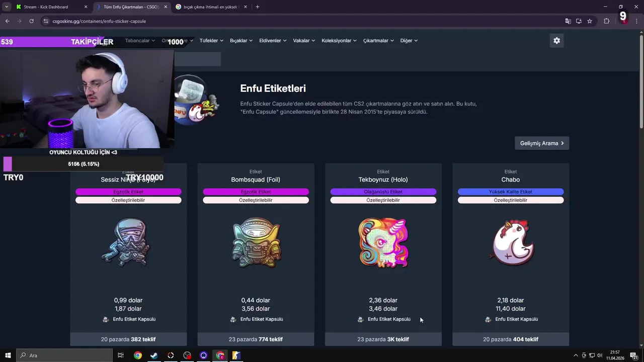This screenshot has height=362, width=644.
Task: Click the Özelleştirilebilir label on Chabo card
Action: point(511,200)
